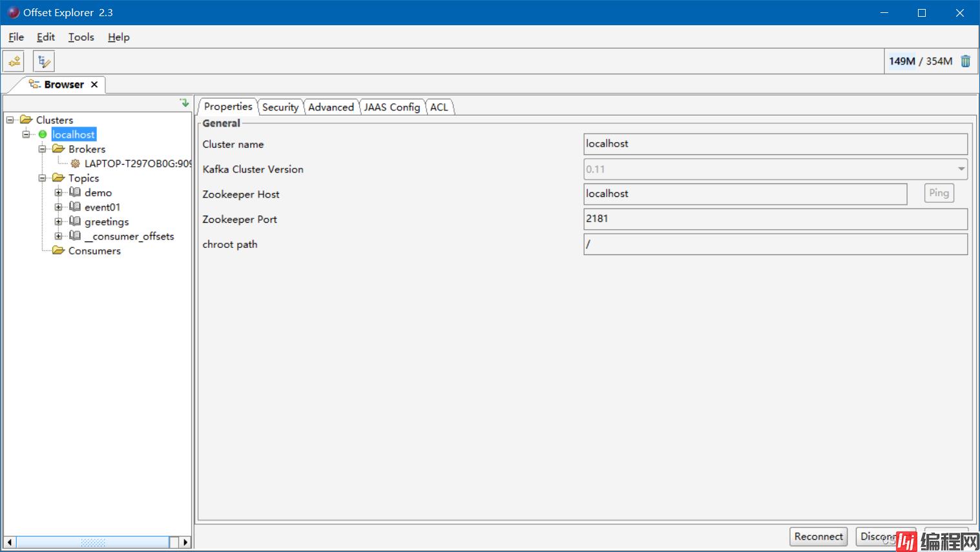The height and width of the screenshot is (552, 980).
Task: Open the Help menu
Action: [x=119, y=37]
